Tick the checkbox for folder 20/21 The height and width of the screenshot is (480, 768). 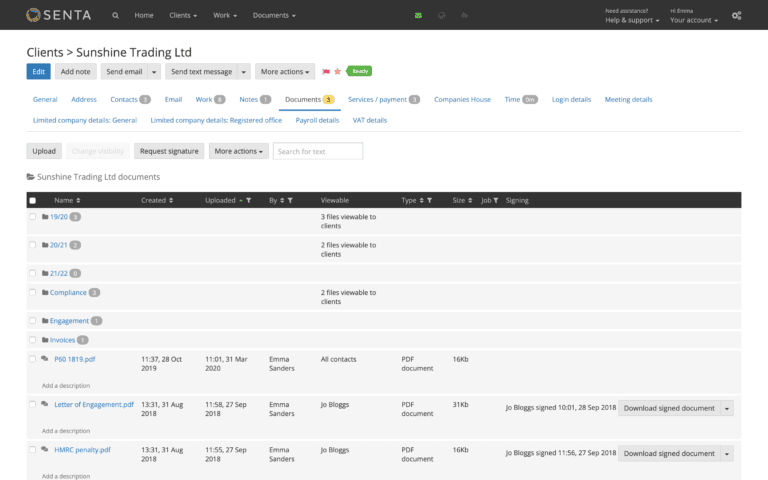point(33,245)
